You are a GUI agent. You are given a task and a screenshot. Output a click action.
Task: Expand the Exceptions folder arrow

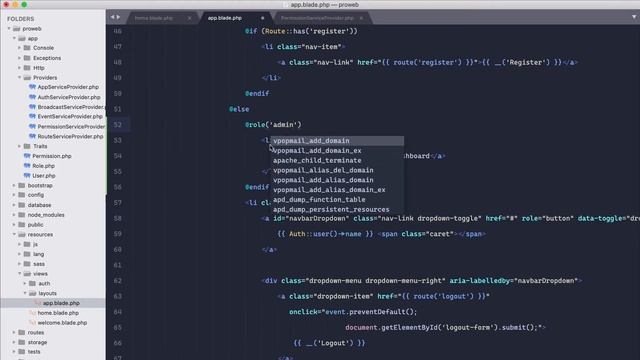click(19, 58)
